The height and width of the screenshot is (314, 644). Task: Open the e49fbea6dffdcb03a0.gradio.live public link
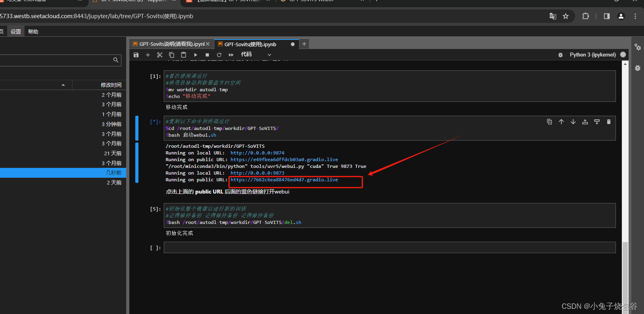pyautogui.click(x=284, y=160)
